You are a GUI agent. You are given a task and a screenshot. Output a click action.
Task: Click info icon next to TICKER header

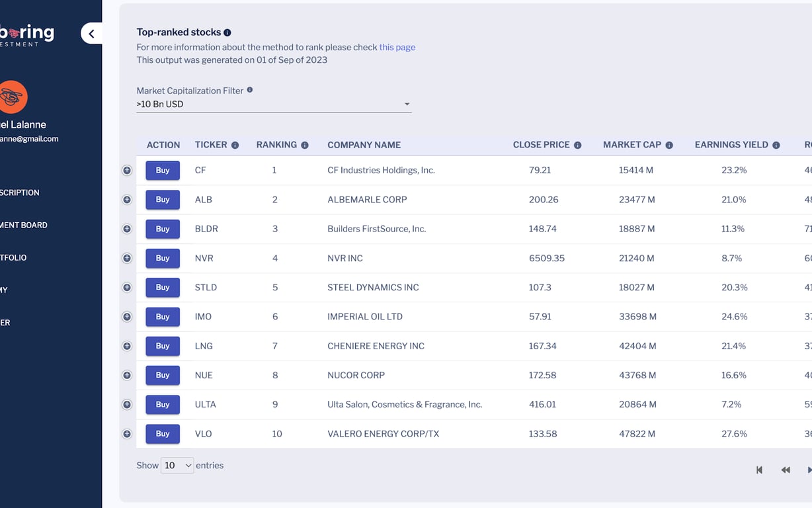point(235,146)
